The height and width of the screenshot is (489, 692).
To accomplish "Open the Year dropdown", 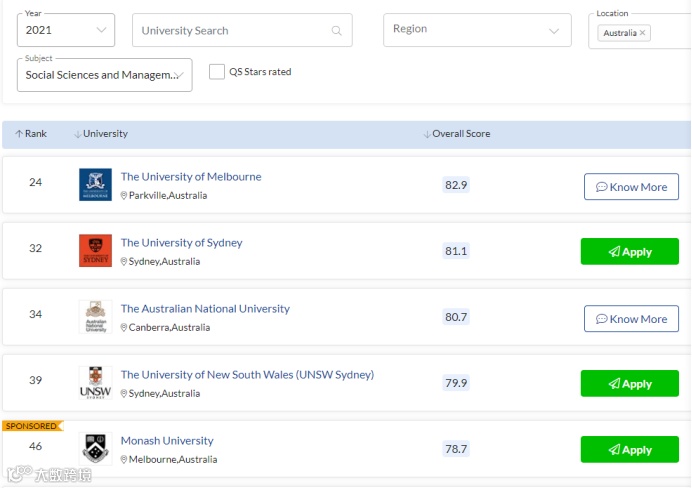I will click(x=66, y=30).
